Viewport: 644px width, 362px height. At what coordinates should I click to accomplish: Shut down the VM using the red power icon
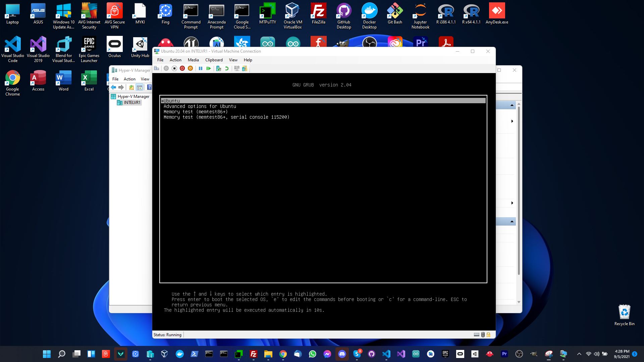(182, 68)
